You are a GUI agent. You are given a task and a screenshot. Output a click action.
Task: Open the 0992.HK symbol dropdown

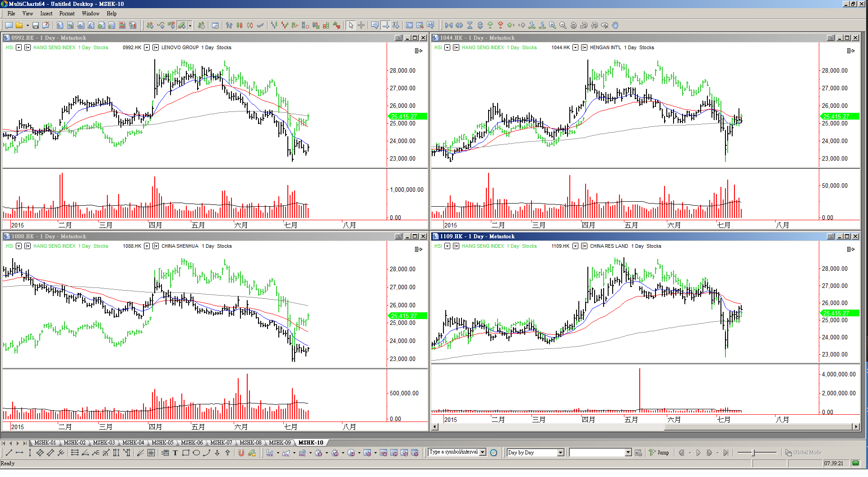147,47
